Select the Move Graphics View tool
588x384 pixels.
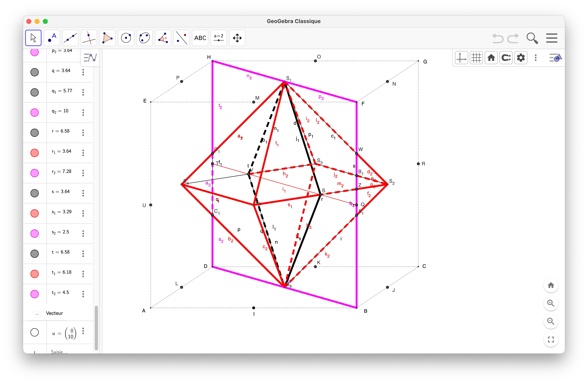237,38
